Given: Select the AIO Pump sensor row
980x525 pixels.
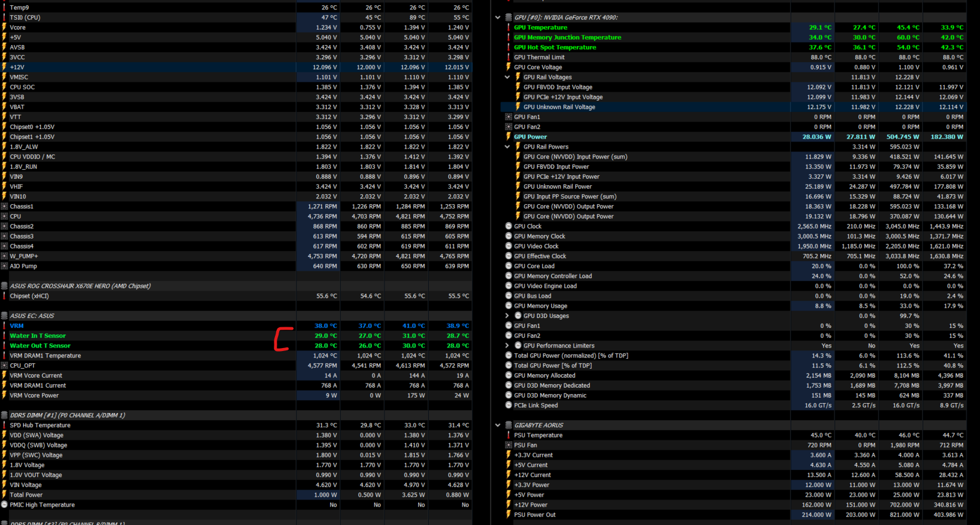Looking at the screenshot, I should click(236, 266).
